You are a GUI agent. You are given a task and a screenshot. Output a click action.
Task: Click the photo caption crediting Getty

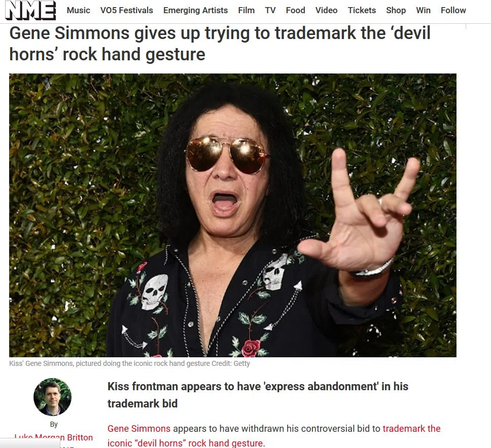(x=129, y=363)
